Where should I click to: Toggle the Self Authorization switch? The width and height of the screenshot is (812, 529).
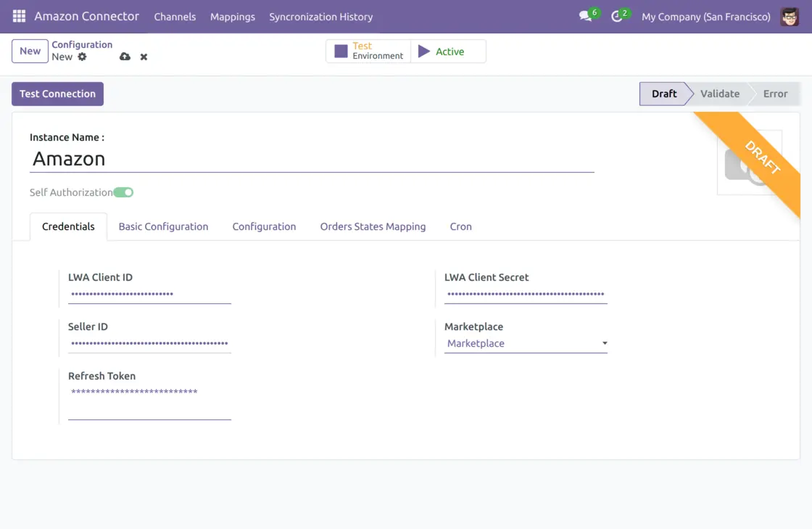(123, 192)
